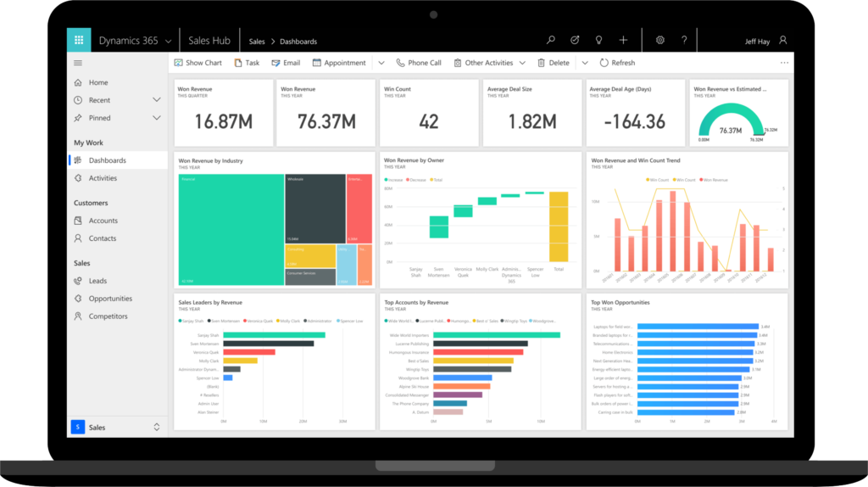Click the Sanjay Shah revenue bar
The image size is (868, 487).
click(x=274, y=334)
